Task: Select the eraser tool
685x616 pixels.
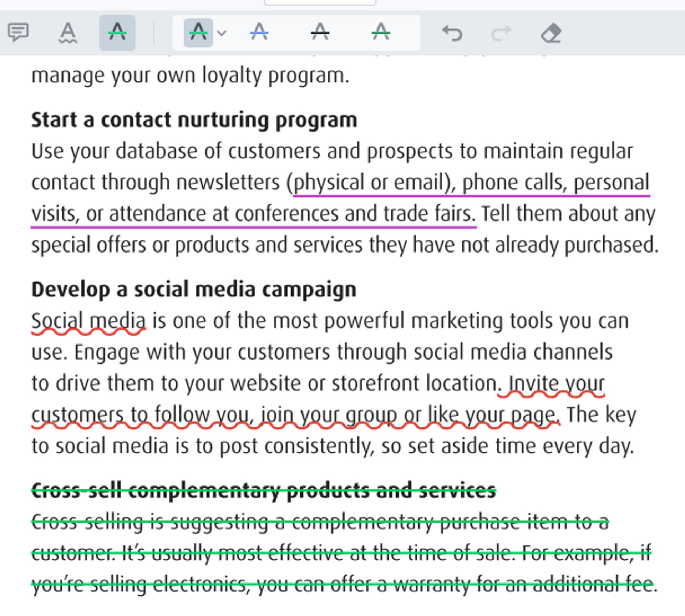Action: [551, 33]
